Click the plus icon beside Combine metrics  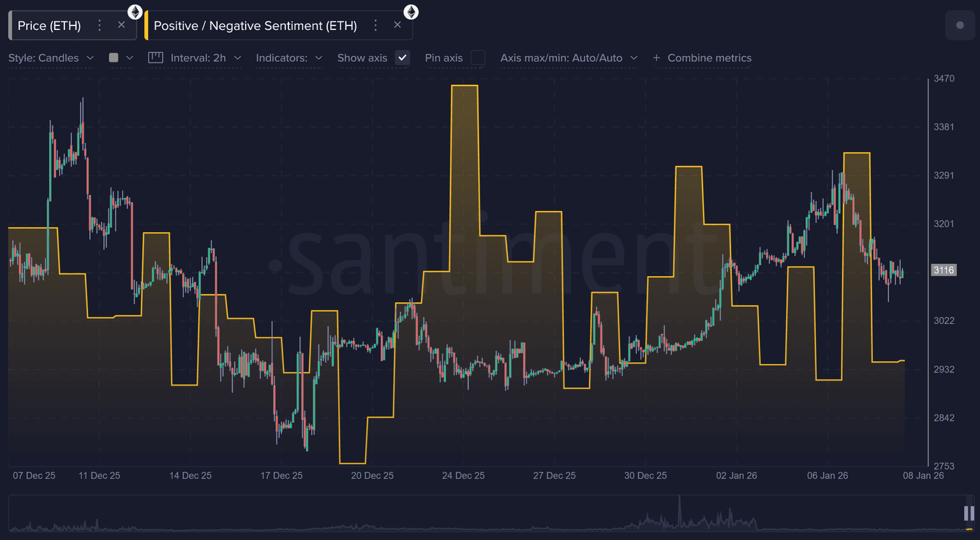click(657, 58)
